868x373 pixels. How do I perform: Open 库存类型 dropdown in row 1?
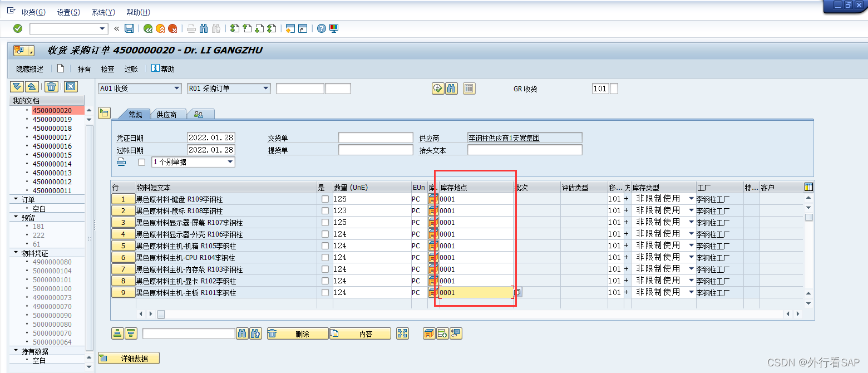[x=692, y=199]
